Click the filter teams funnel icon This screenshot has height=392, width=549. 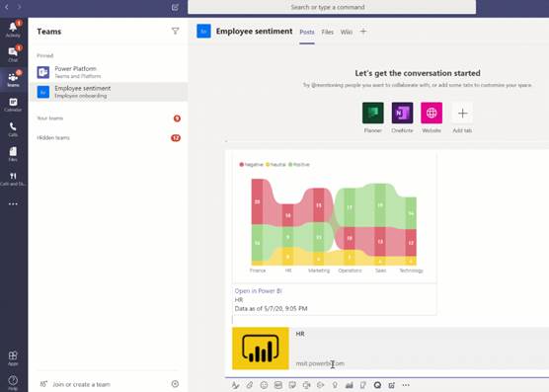(176, 32)
